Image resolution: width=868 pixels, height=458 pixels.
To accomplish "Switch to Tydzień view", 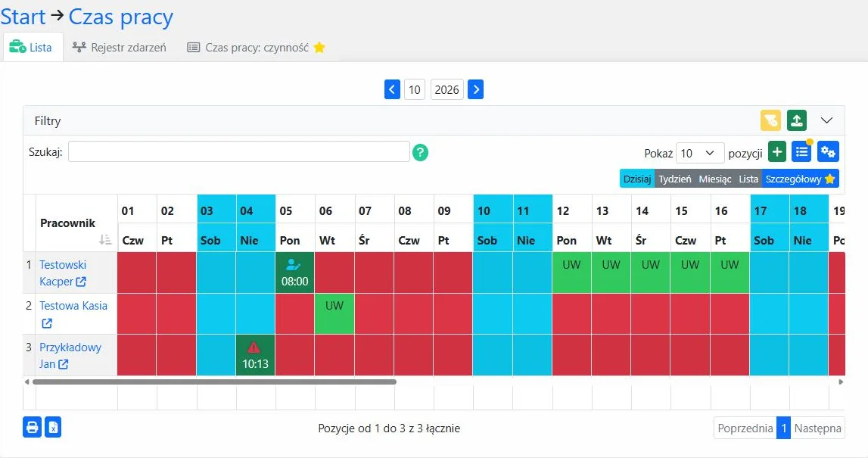I will tap(675, 179).
